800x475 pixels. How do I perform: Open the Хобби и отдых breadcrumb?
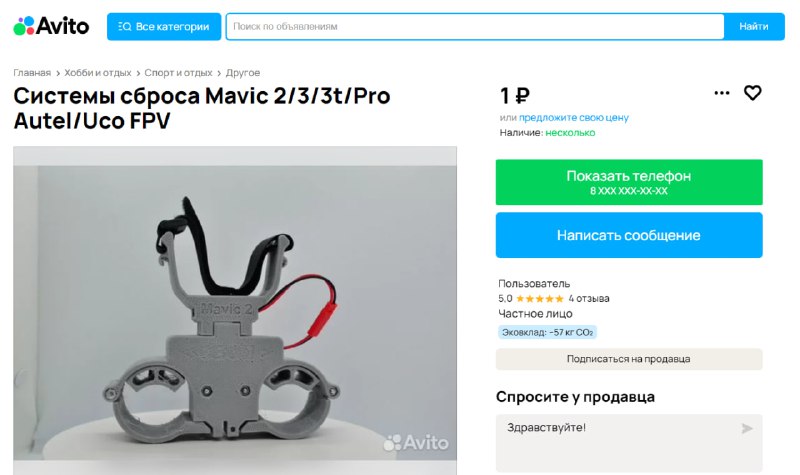pyautogui.click(x=97, y=73)
